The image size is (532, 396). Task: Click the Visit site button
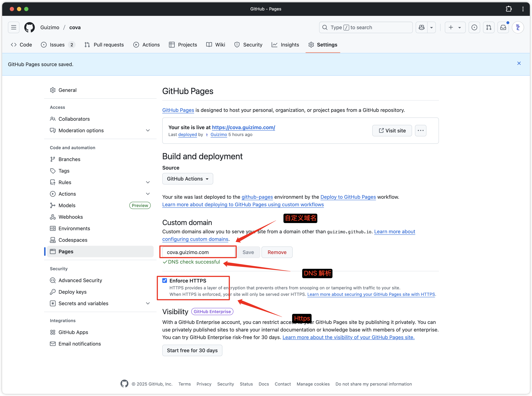(392, 131)
